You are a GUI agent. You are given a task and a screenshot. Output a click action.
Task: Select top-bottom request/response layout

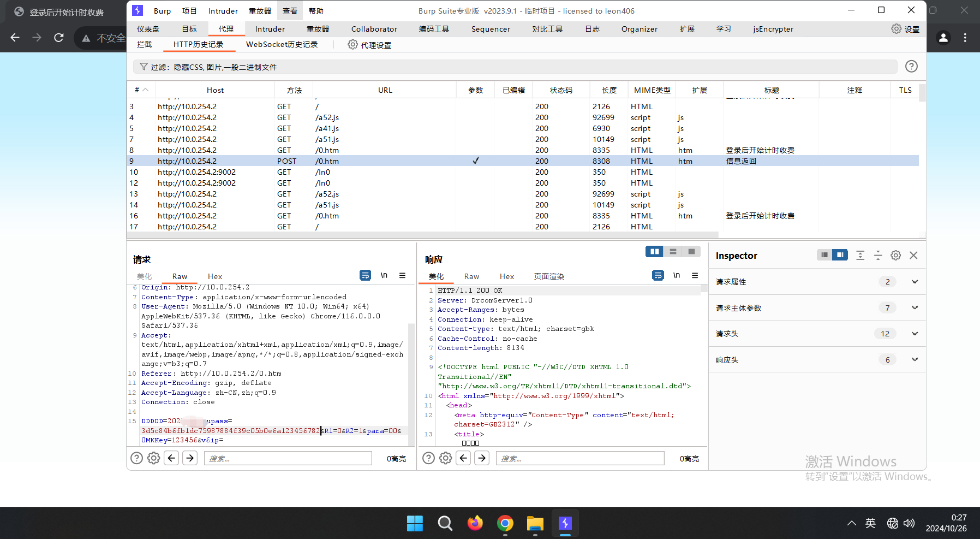coord(673,251)
